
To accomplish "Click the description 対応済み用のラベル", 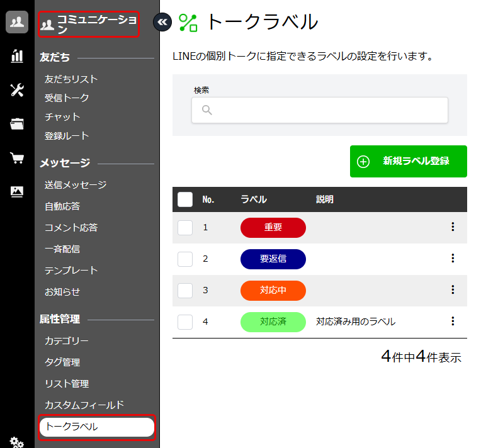I will (356, 322).
